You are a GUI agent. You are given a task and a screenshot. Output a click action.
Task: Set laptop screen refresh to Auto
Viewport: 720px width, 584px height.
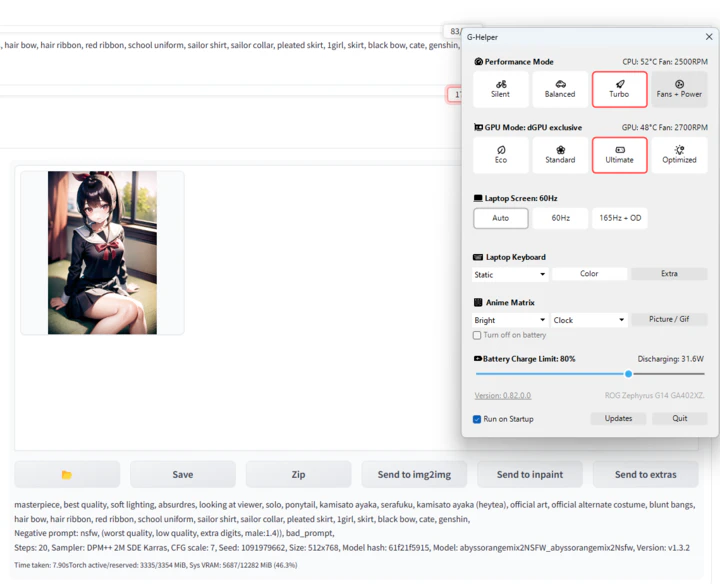pos(501,218)
